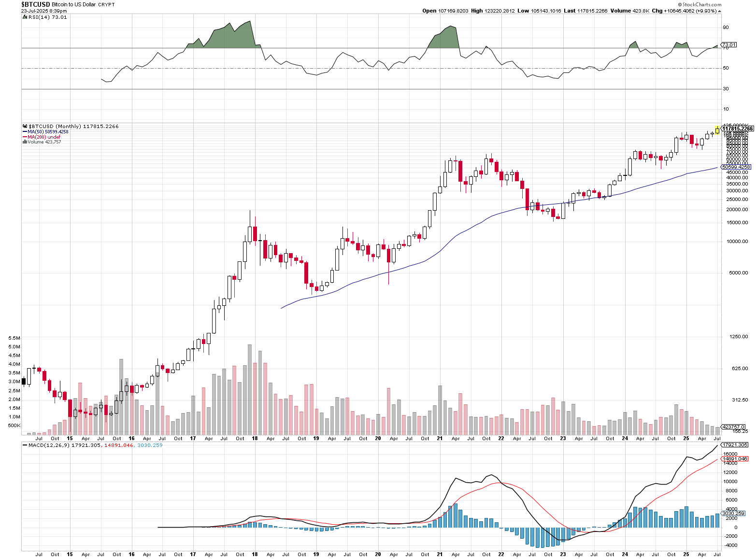Image resolution: width=756 pixels, height=559 pixels.
Task: Click the $BTCUSD ticker symbol title
Action: (35, 4)
